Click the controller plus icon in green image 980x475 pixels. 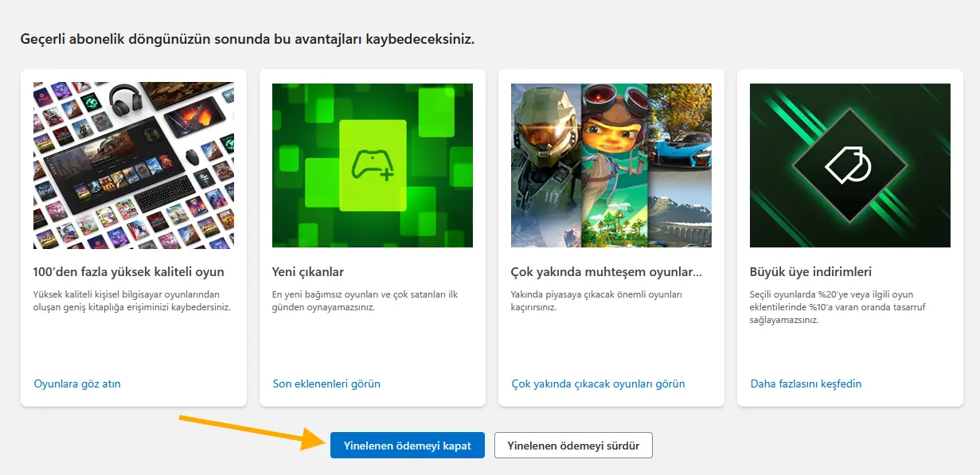tap(372, 165)
